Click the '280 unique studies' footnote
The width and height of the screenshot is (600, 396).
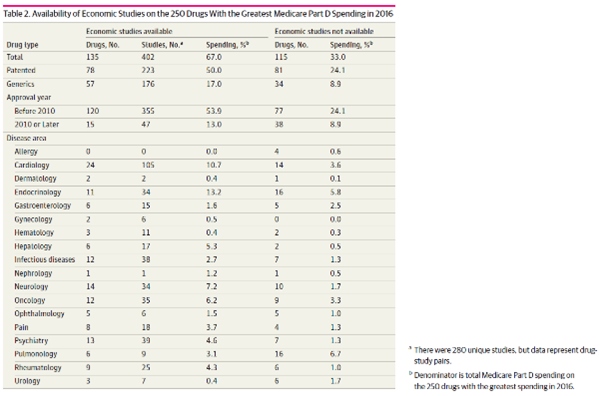coord(505,355)
